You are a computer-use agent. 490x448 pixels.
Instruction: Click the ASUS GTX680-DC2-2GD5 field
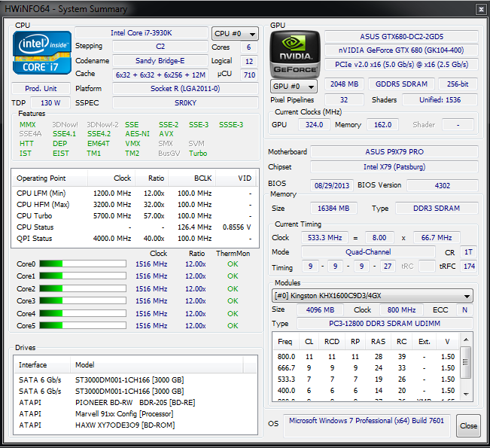click(402, 37)
